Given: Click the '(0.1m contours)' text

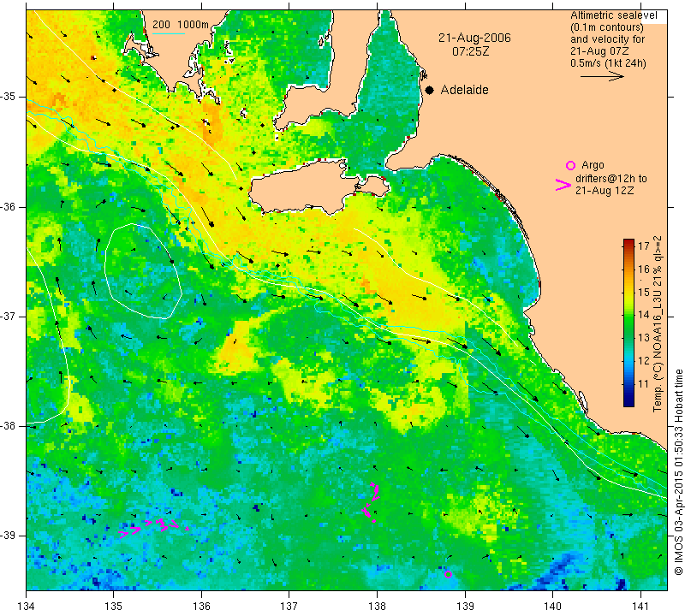Looking at the screenshot, I should click(607, 27).
